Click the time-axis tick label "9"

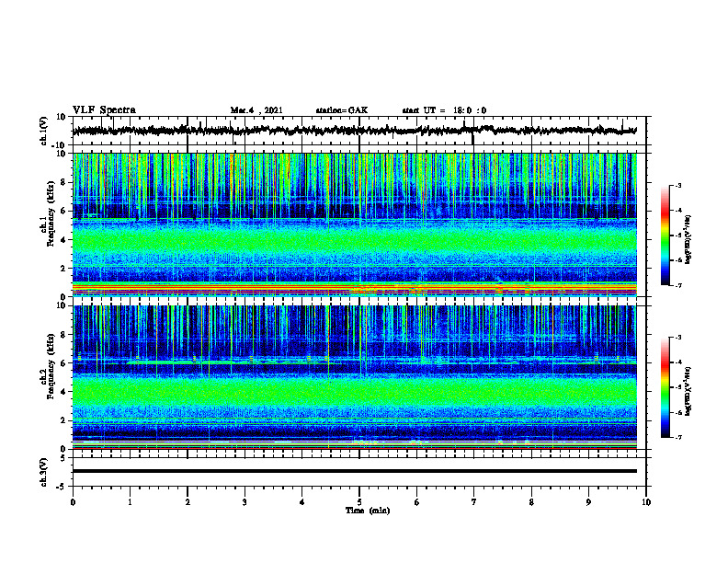[588, 502]
